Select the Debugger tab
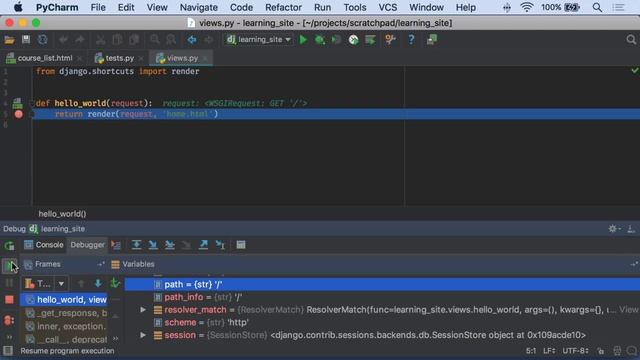 point(87,245)
